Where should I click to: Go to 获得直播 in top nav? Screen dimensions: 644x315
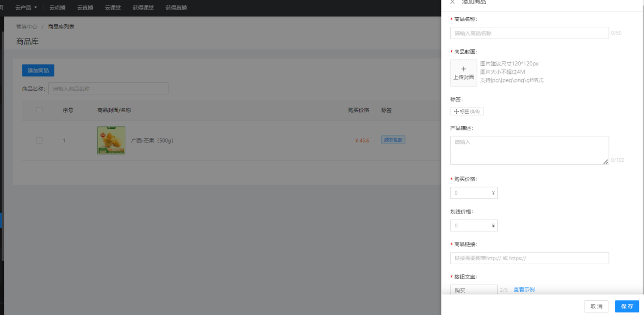[x=176, y=8]
